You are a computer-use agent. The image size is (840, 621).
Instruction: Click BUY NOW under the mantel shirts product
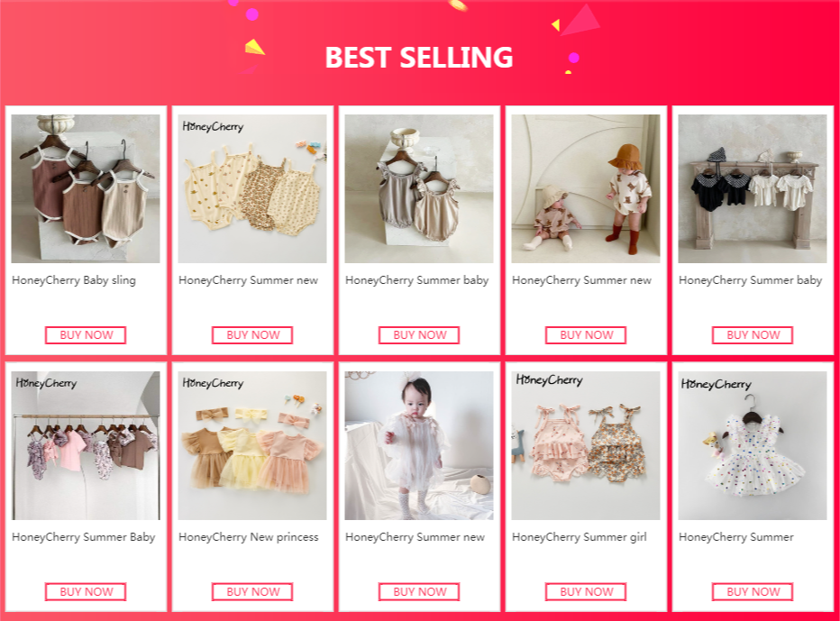tap(753, 335)
